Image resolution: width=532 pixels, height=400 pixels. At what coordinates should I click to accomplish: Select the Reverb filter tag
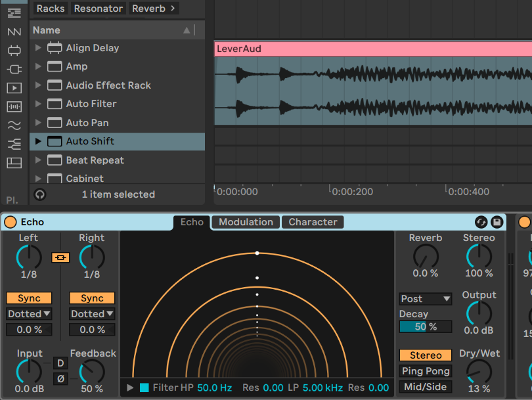click(148, 9)
